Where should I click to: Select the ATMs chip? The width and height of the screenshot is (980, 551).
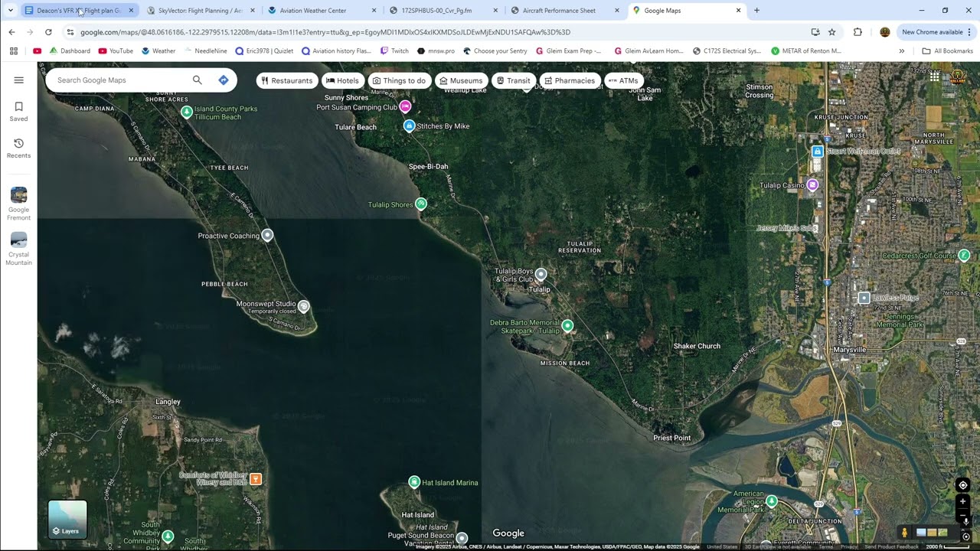tap(623, 80)
